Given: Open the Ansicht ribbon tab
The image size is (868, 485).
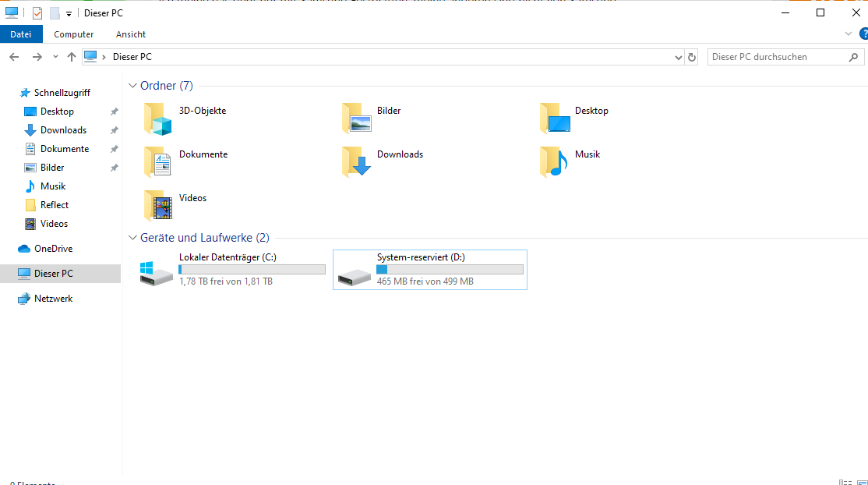Looking at the screenshot, I should (x=130, y=34).
